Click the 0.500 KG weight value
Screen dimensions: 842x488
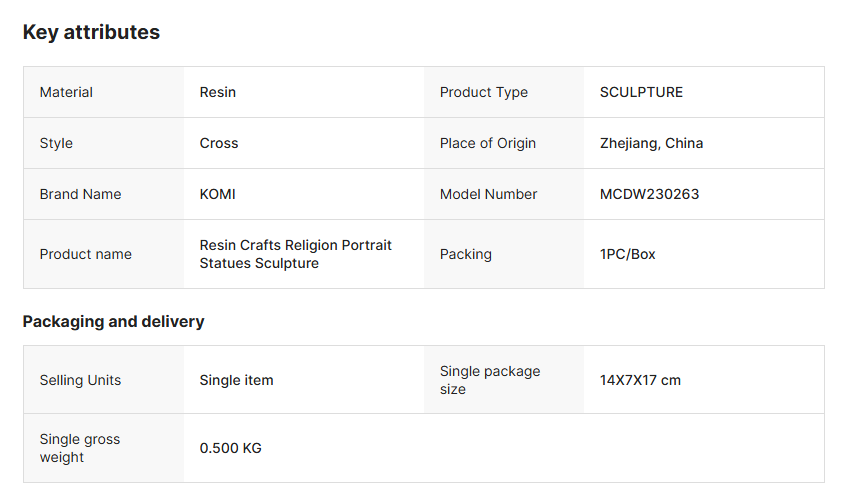tap(230, 448)
